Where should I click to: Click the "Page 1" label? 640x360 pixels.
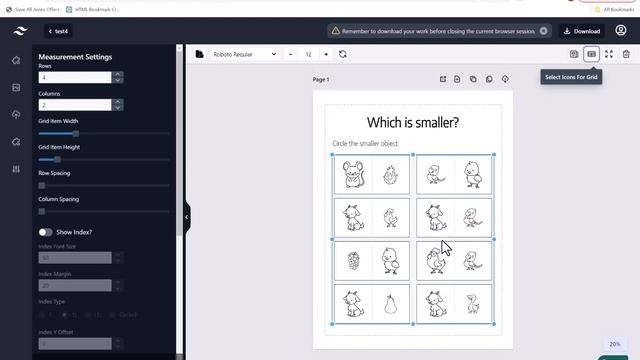point(321,80)
